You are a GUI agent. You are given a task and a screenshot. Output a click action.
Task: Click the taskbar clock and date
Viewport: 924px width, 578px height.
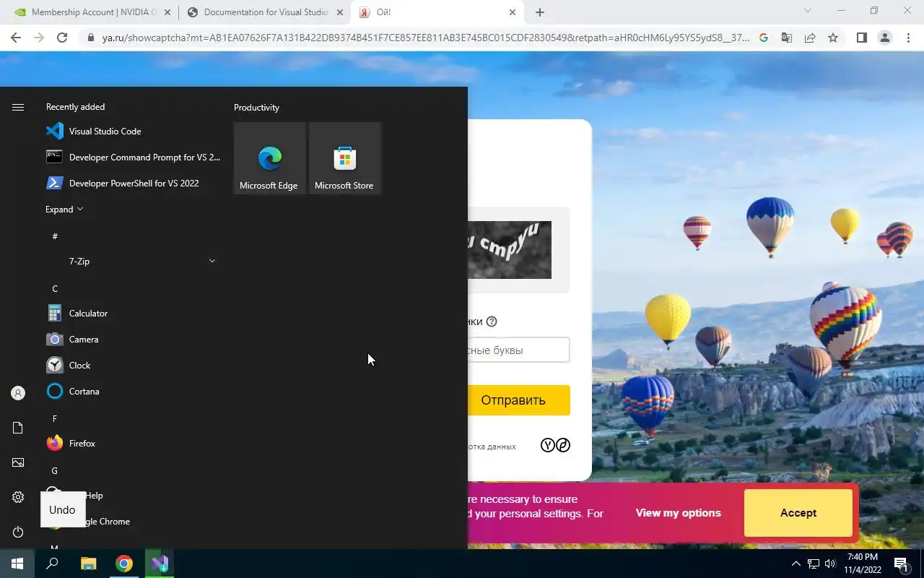tap(863, 564)
